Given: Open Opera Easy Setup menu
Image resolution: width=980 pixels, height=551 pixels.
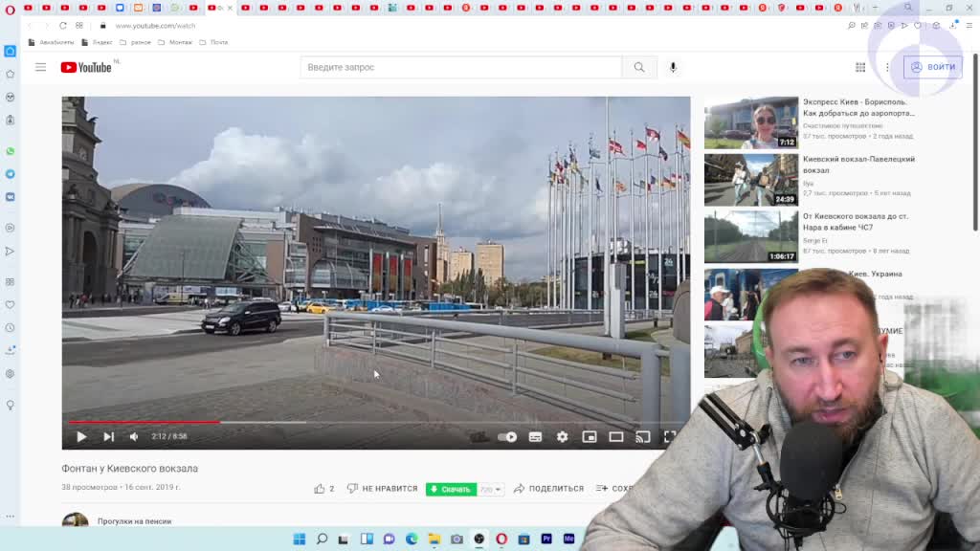Looking at the screenshot, I should point(969,26).
